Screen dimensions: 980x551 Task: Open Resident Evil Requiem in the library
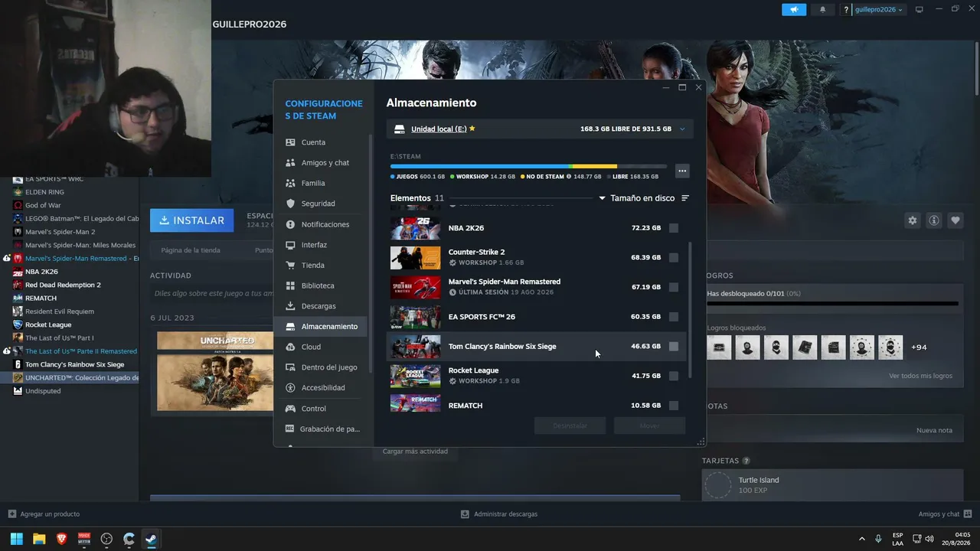(x=60, y=311)
